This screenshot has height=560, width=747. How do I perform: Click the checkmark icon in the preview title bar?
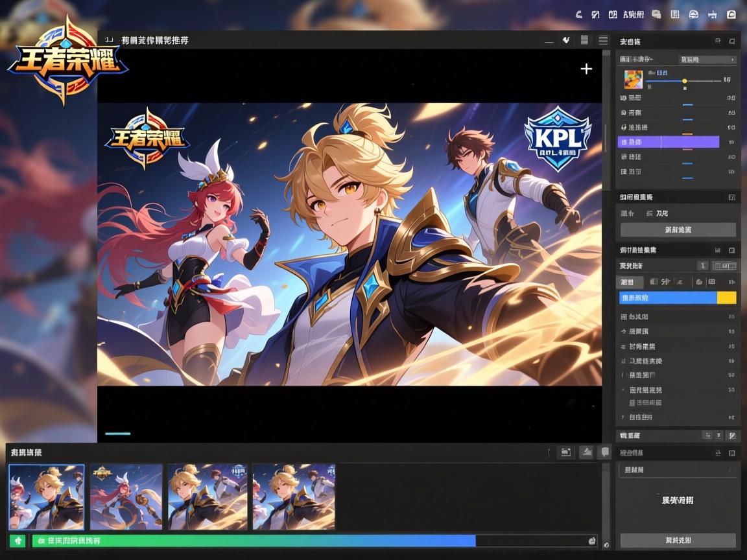[x=566, y=40]
